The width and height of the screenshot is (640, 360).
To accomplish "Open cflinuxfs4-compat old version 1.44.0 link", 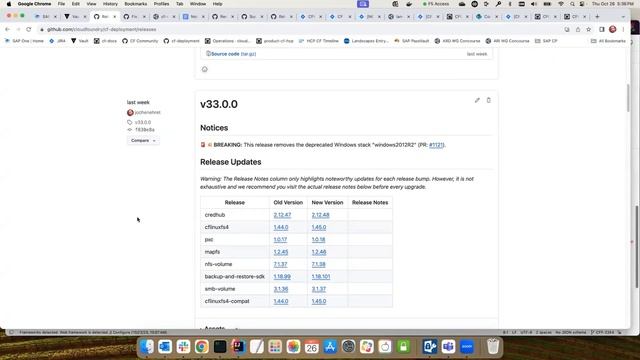I will pyautogui.click(x=281, y=301).
